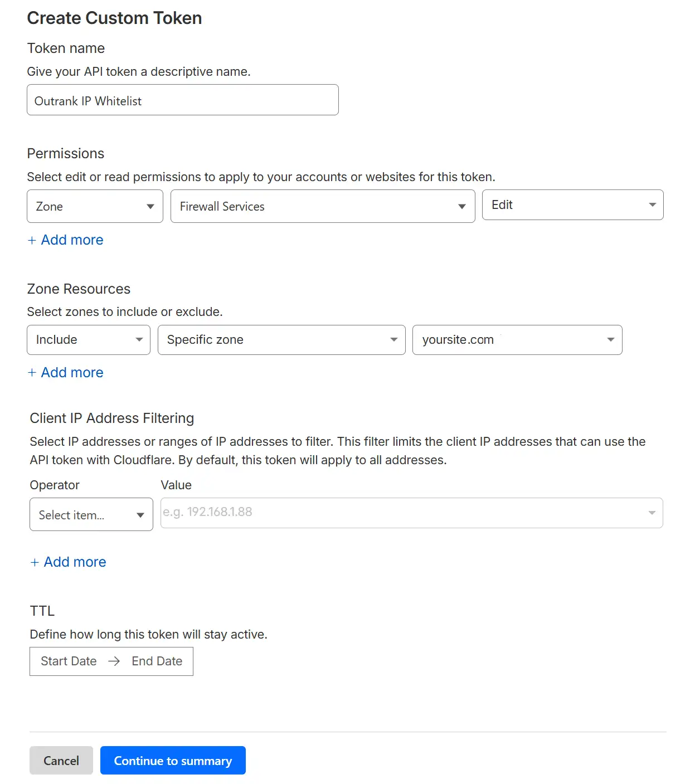Click Add more under Zone Resources
This screenshot has height=784, width=695.
(65, 372)
